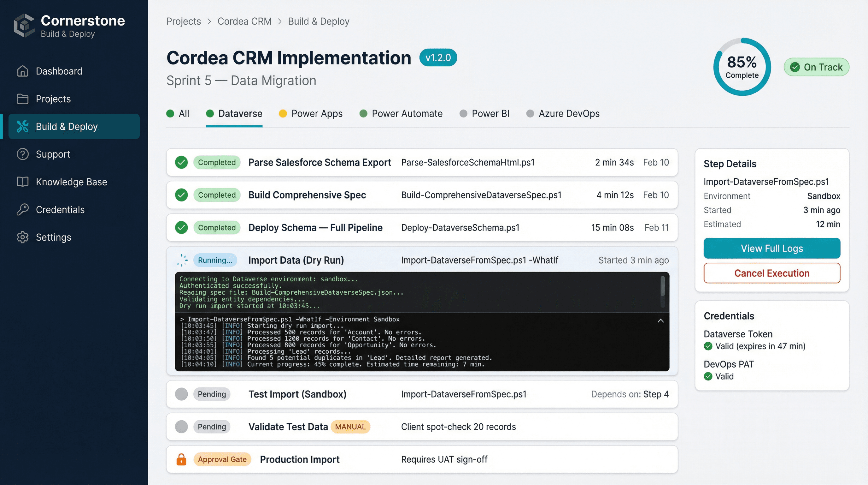Collapse the running console log output
Image resolution: width=868 pixels, height=485 pixels.
(x=661, y=321)
